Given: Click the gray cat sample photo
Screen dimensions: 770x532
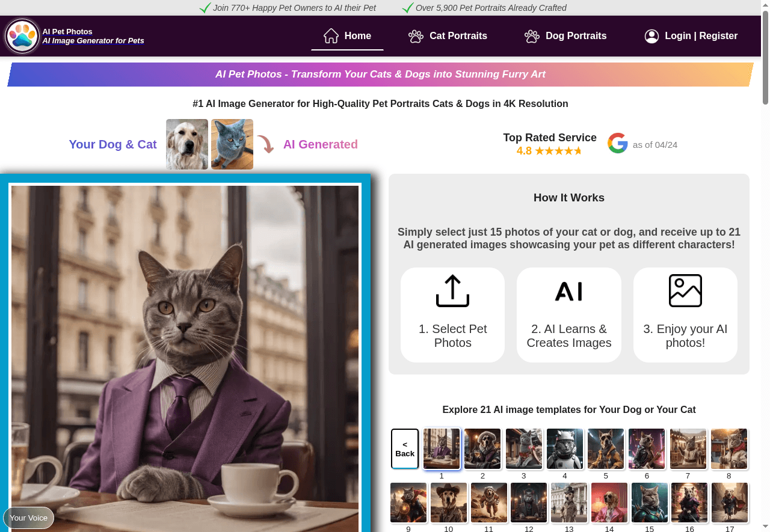Looking at the screenshot, I should (232, 144).
